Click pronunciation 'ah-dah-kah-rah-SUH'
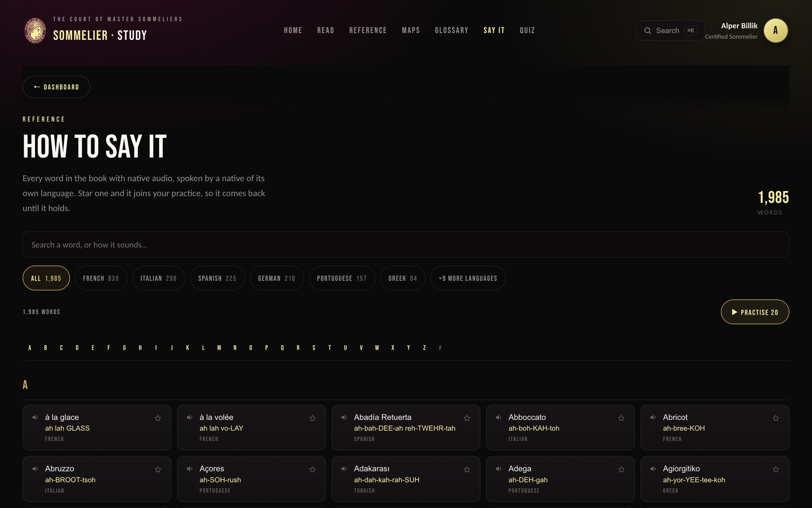 click(387, 480)
